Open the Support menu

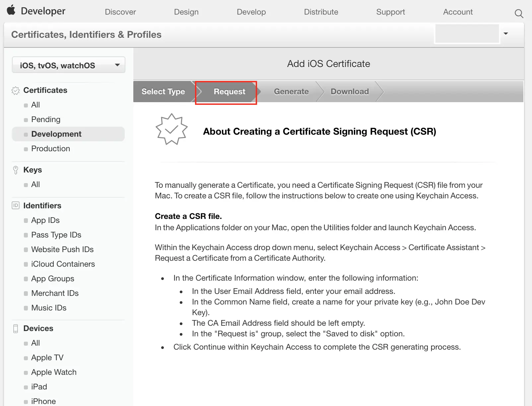[391, 12]
